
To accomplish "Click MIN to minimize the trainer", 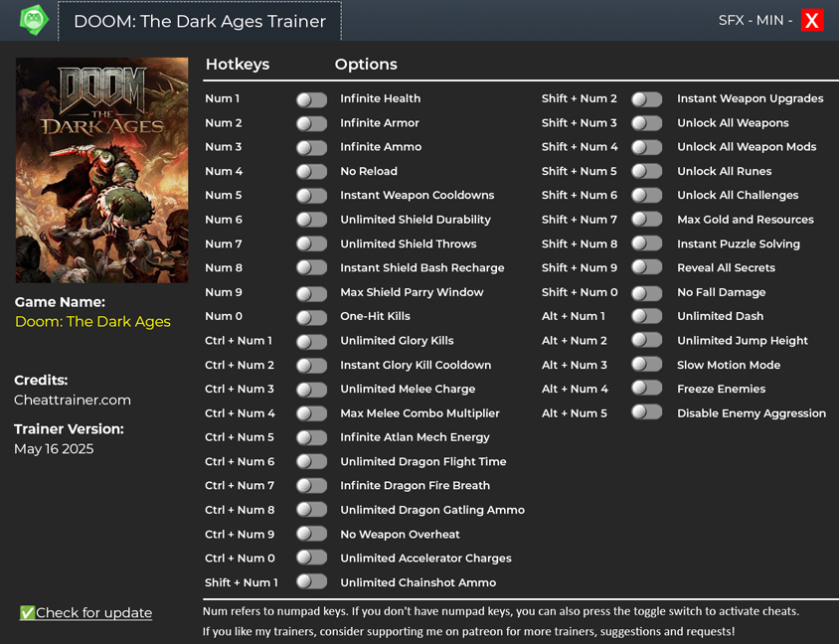I will [x=770, y=20].
